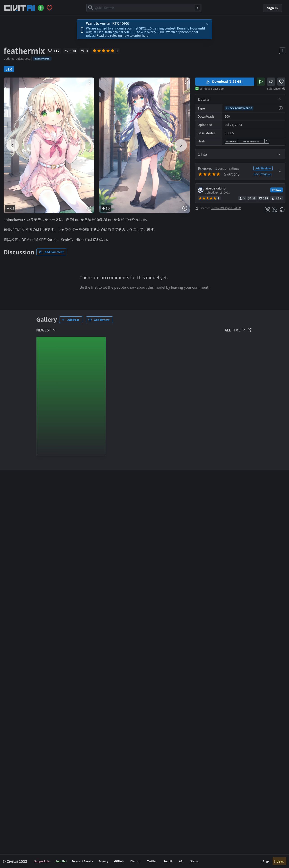Show previous image with left carousel arrow
The image size is (289, 868).
[x=12, y=145]
